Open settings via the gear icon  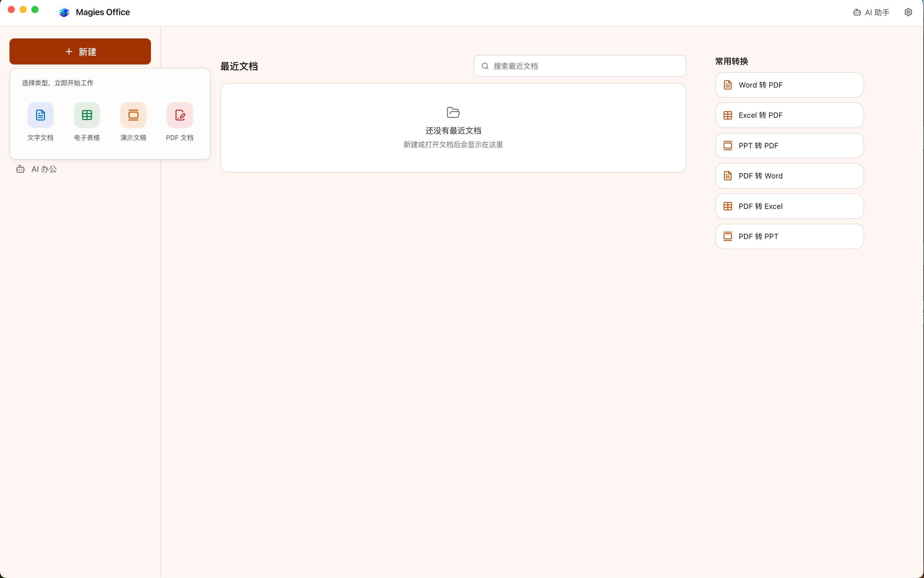click(x=908, y=12)
